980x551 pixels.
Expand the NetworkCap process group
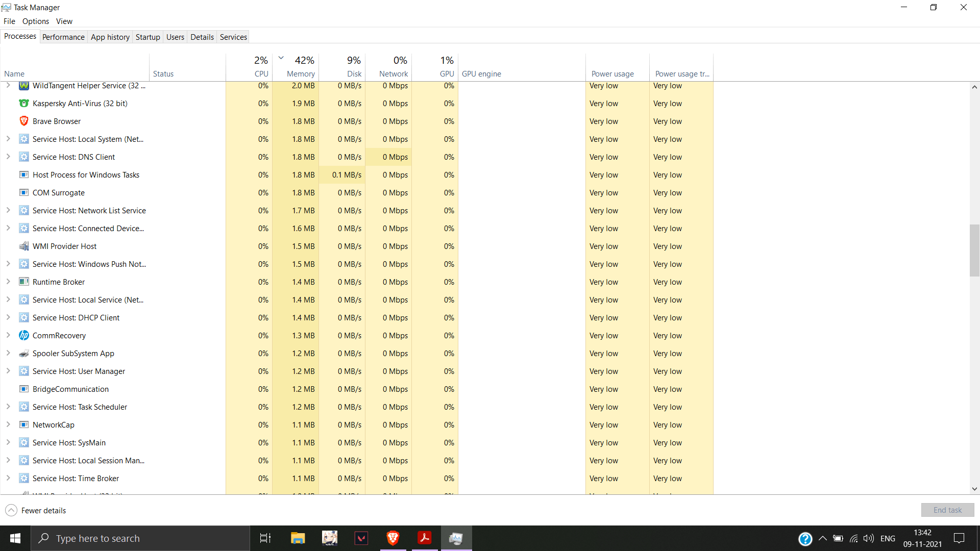coord(8,424)
